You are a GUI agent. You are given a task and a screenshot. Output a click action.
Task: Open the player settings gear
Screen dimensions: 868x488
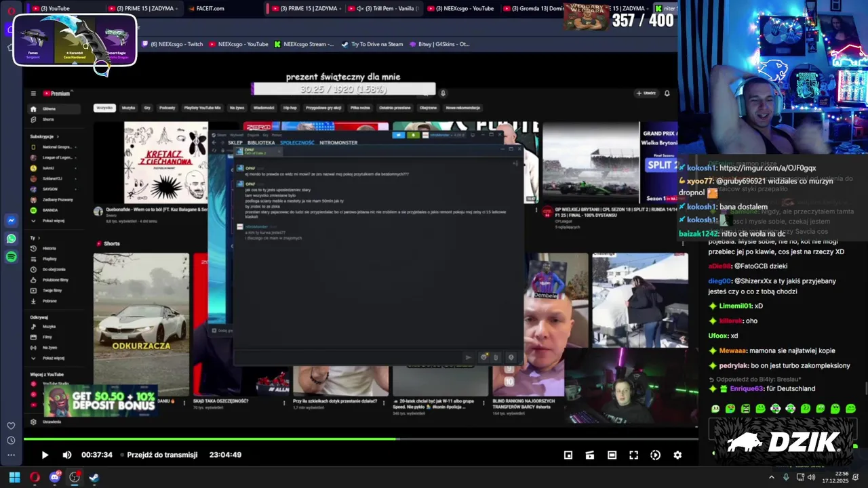click(677, 455)
